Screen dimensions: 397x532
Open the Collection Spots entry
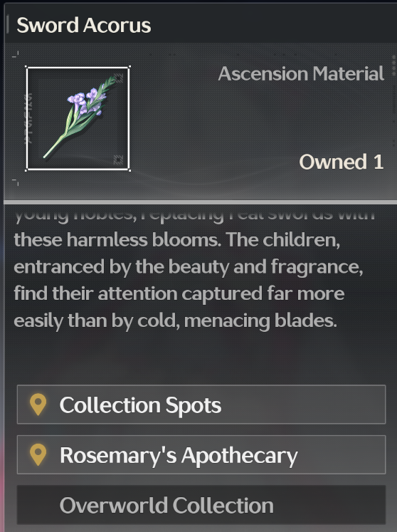tap(201, 405)
